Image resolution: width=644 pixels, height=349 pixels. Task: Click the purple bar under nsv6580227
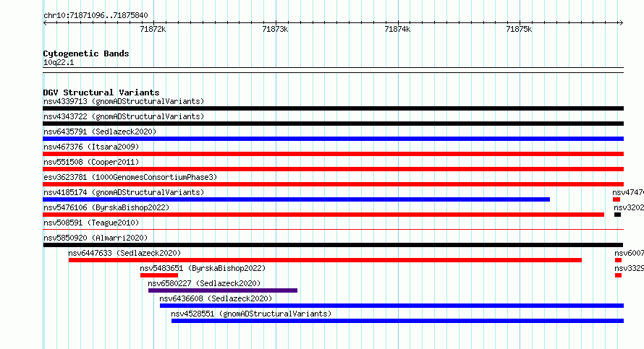point(223,290)
